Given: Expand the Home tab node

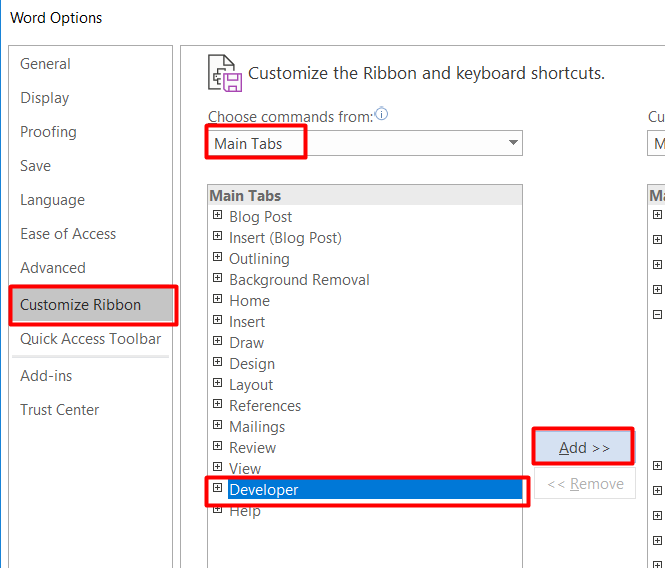Looking at the screenshot, I should click(x=218, y=299).
